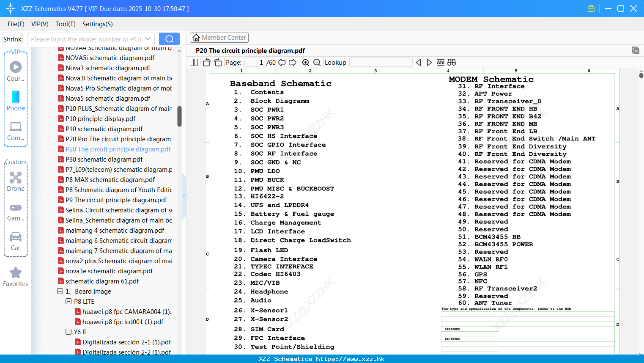644x363 pixels.
Task: Open the Drone category
Action: point(16,181)
